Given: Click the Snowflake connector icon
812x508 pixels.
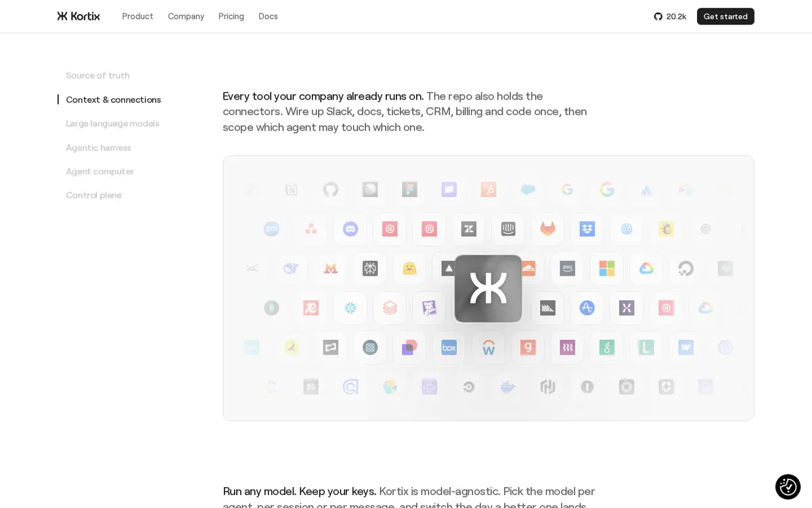Looking at the screenshot, I should tap(351, 308).
